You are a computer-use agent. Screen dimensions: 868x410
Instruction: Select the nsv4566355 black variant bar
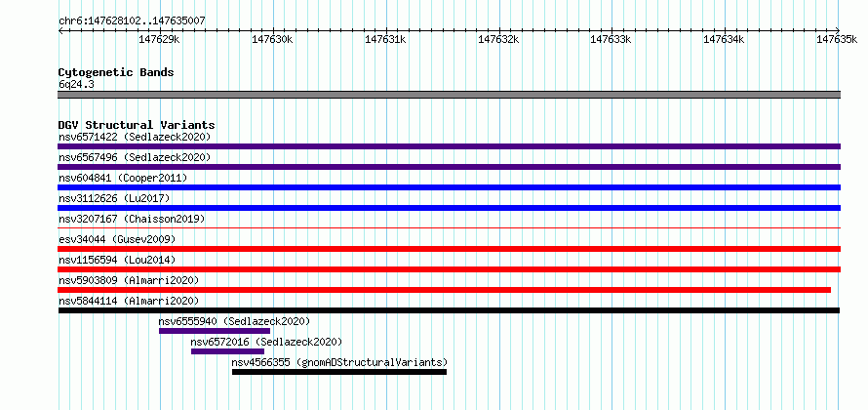click(339, 372)
